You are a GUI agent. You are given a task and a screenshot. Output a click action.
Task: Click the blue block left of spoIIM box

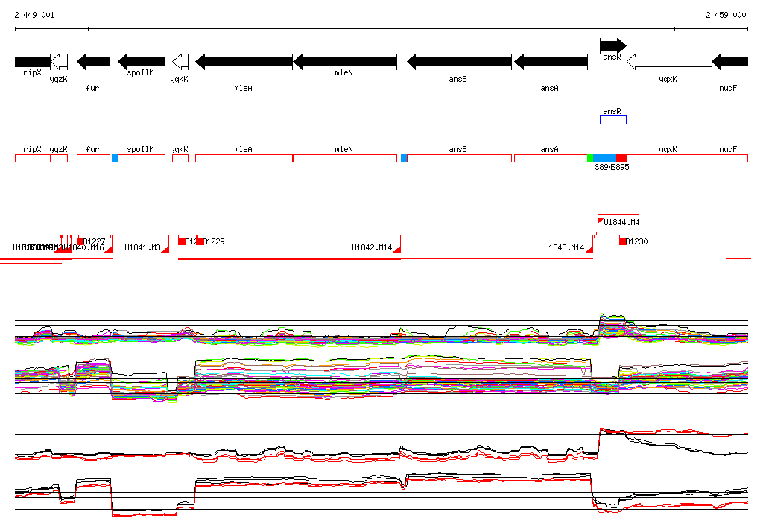tap(115, 158)
